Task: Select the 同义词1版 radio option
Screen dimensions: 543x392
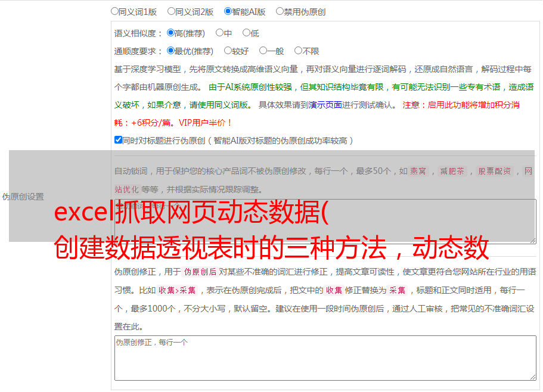Action: [x=114, y=11]
